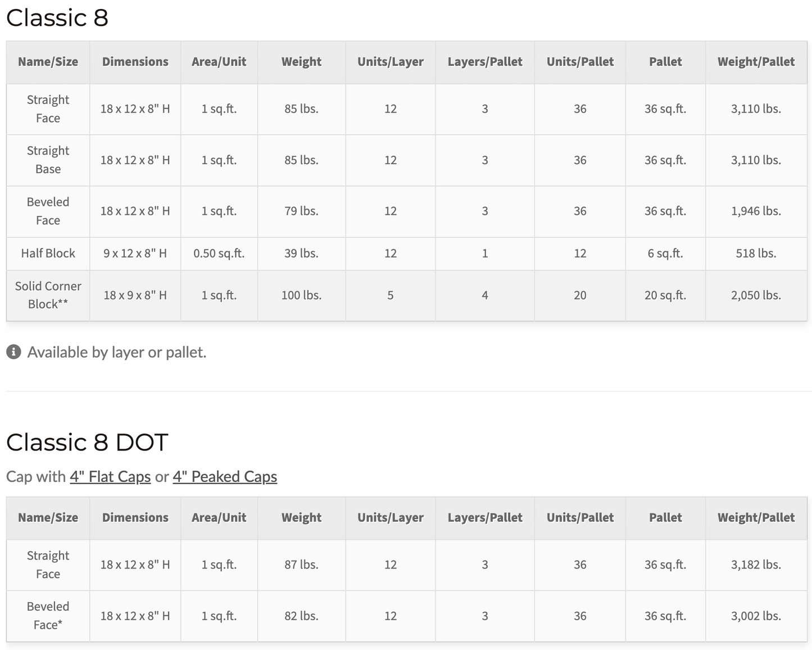This screenshot has height=650, width=812.
Task: Click the Classic 8 heading
Action: (x=57, y=17)
